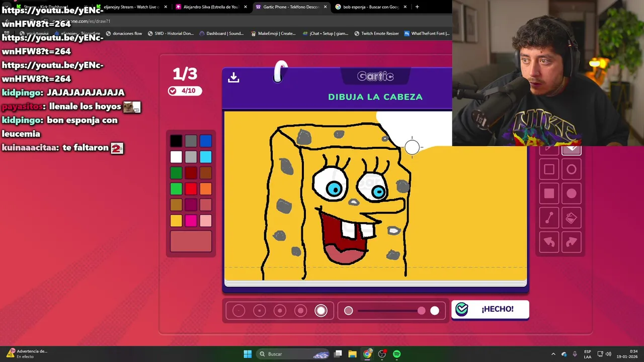Select the outlined ellipse shape tool
Viewport: 644px width, 362px height.
(572, 169)
